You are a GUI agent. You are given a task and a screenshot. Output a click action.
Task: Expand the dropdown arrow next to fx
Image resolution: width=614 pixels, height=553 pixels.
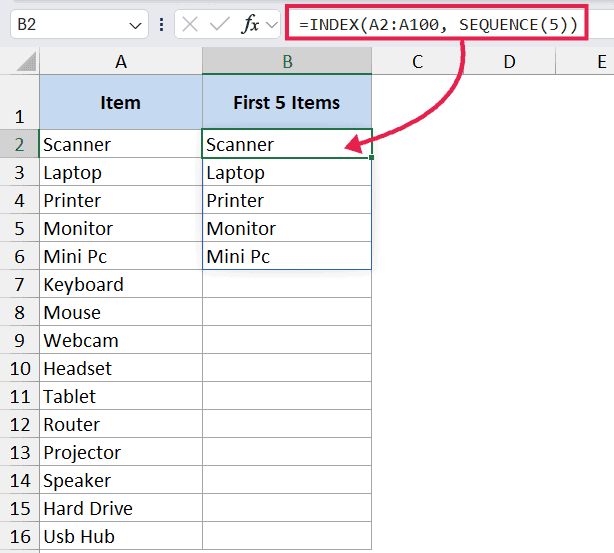pyautogui.click(x=271, y=25)
